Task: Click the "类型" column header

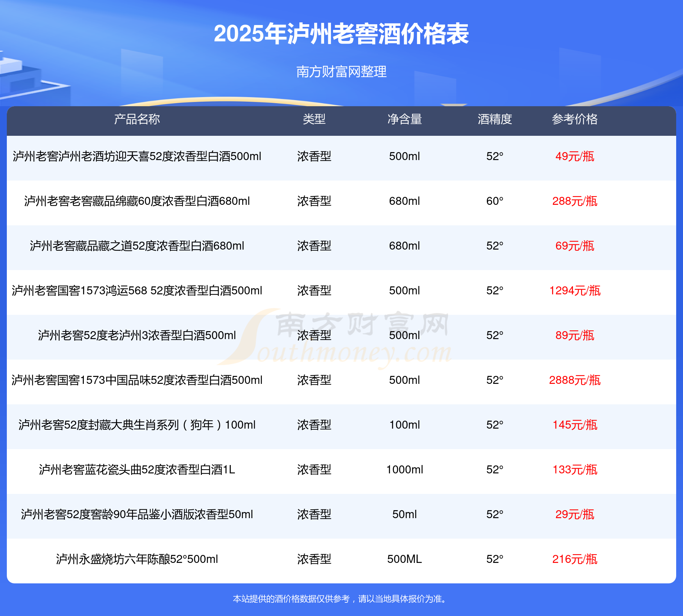Action: pyautogui.click(x=314, y=119)
